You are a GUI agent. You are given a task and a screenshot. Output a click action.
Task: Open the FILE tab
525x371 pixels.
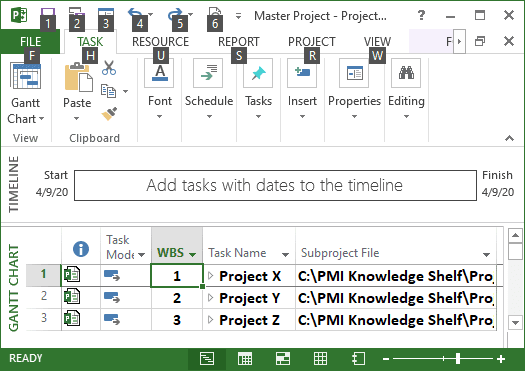30,42
